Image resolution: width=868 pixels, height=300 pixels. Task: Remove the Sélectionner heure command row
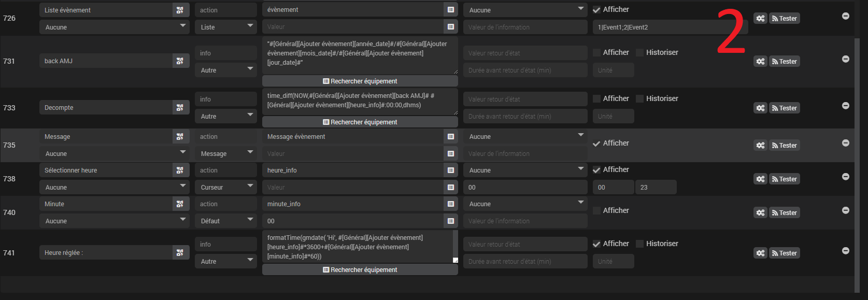(x=845, y=177)
